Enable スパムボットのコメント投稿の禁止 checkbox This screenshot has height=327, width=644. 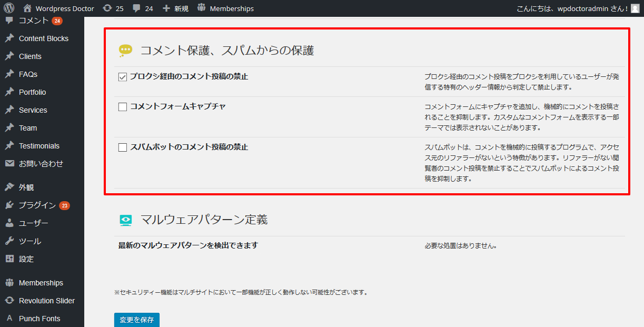pyautogui.click(x=123, y=147)
